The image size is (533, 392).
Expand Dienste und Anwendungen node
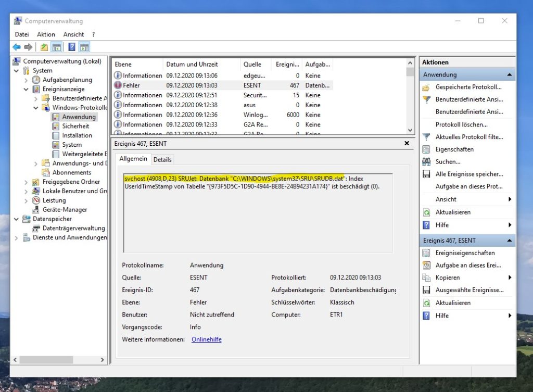click(x=16, y=238)
